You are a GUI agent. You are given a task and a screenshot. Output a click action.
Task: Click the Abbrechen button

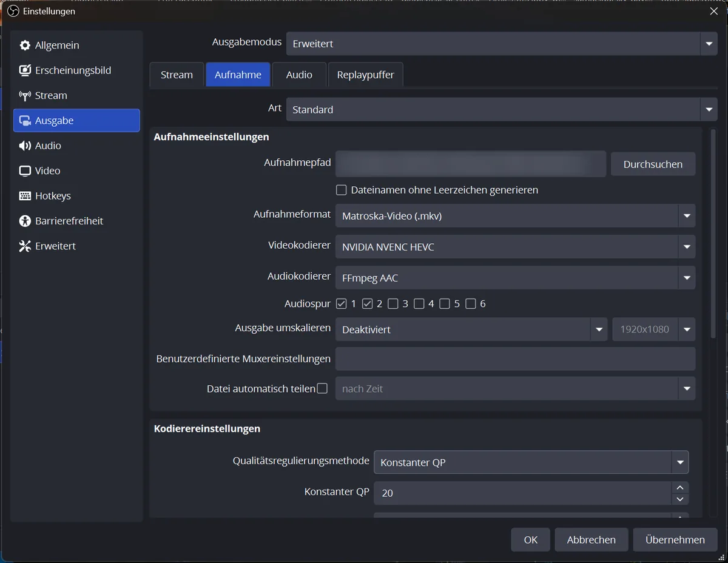(591, 540)
